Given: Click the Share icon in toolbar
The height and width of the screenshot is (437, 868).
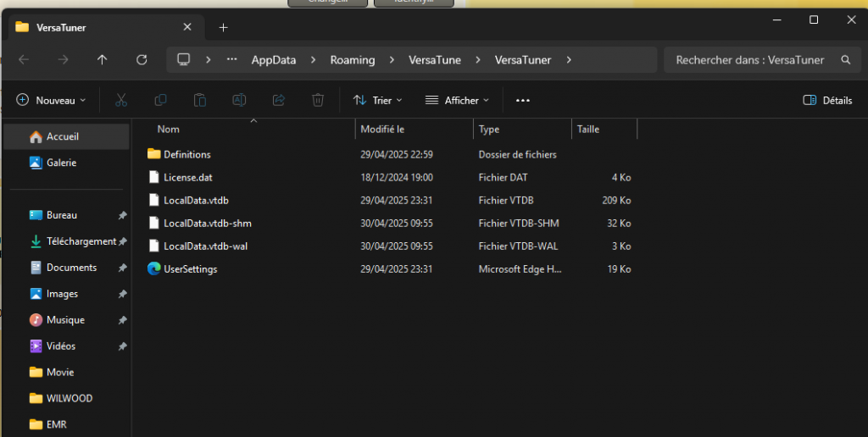Looking at the screenshot, I should click(x=278, y=100).
